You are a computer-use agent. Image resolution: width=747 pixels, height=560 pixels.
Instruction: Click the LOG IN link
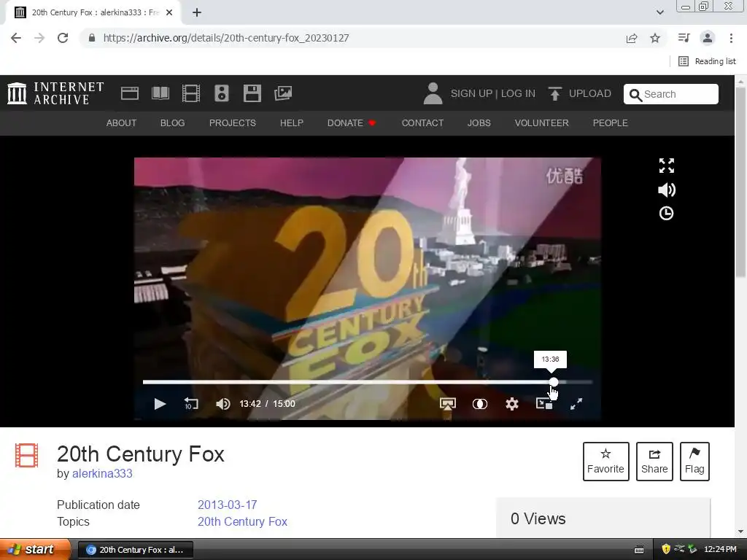coord(518,93)
